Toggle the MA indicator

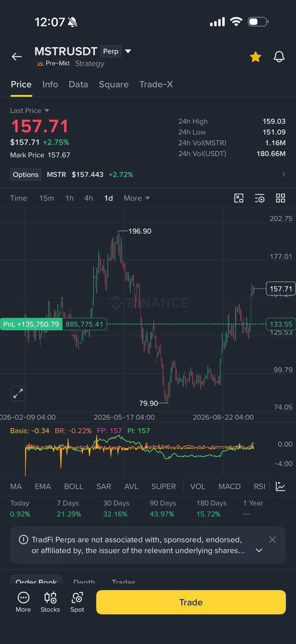[x=16, y=486]
